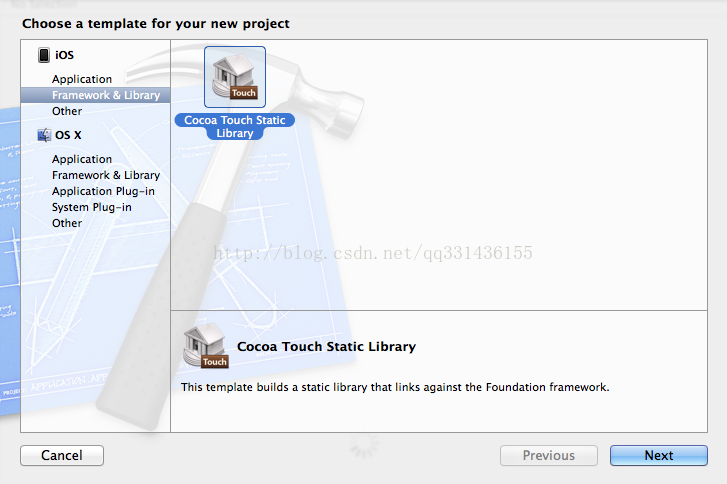The width and height of the screenshot is (727, 484).
Task: Proceed with the Next button
Action: [x=659, y=455]
